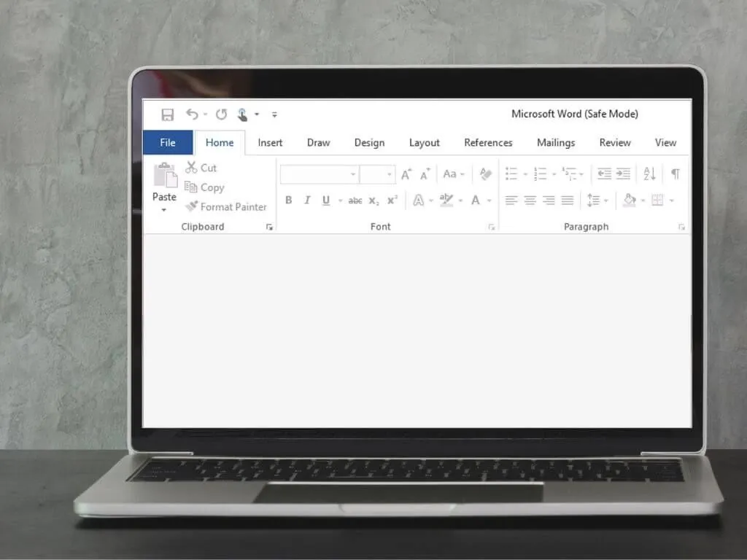The width and height of the screenshot is (747, 560).
Task: Click the Justify alignment icon
Action: pyautogui.click(x=567, y=201)
